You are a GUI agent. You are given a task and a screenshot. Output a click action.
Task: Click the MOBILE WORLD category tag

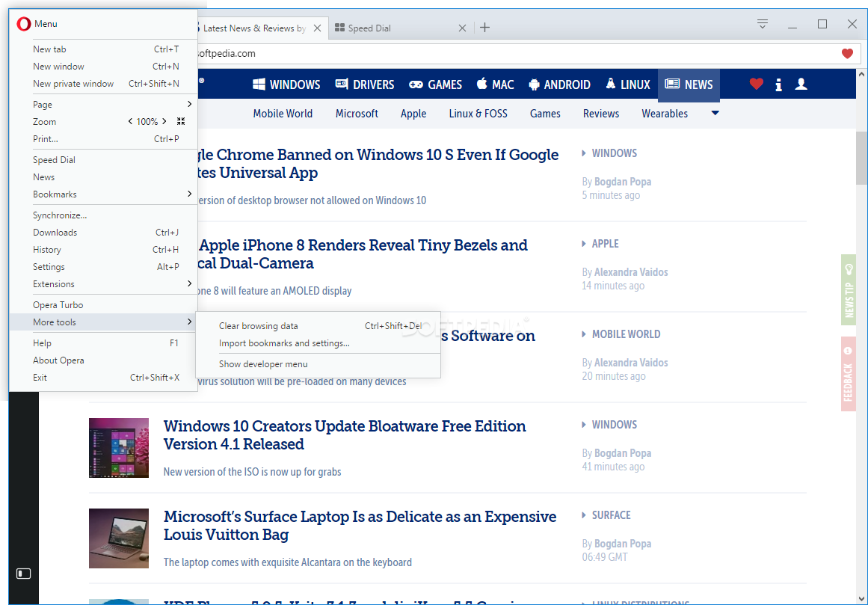[626, 334]
